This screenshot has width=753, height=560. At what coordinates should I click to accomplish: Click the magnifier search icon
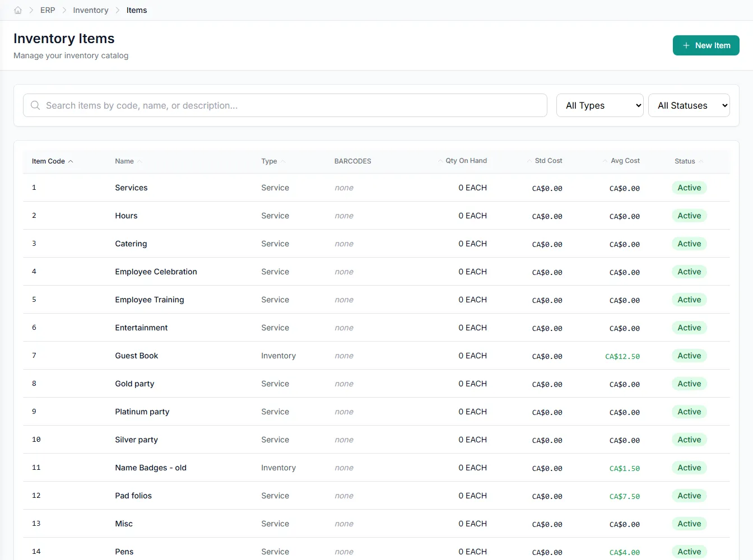pos(35,105)
